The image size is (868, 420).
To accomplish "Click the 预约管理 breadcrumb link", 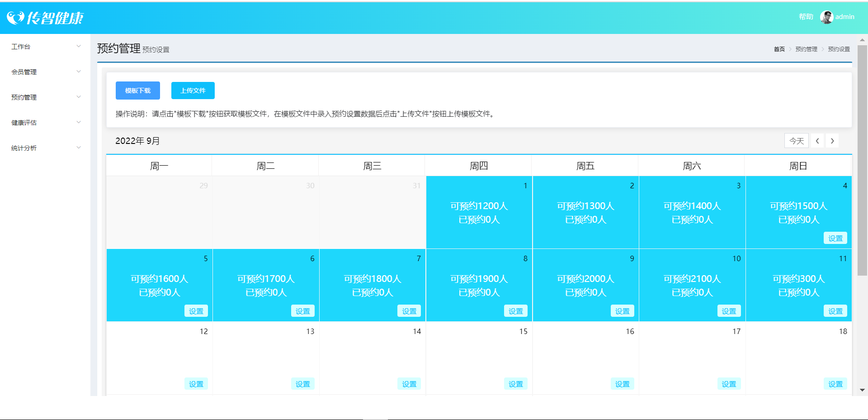I will 807,49.
